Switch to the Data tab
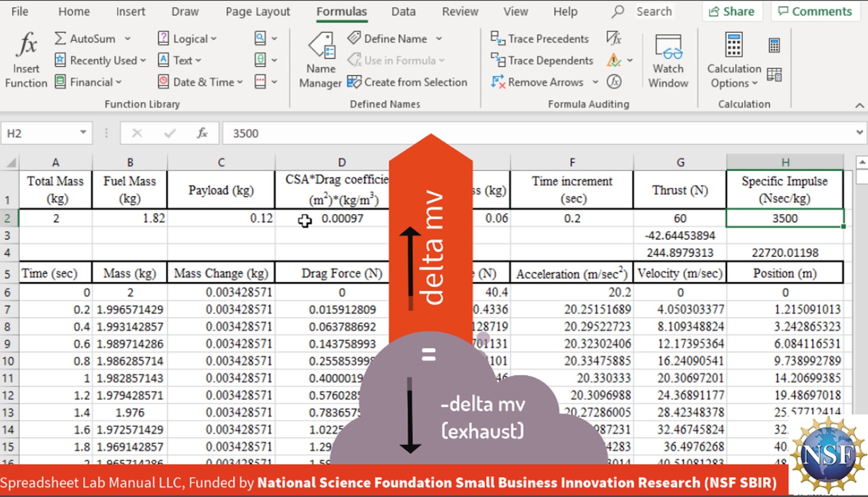The image size is (868, 497). pos(403,12)
